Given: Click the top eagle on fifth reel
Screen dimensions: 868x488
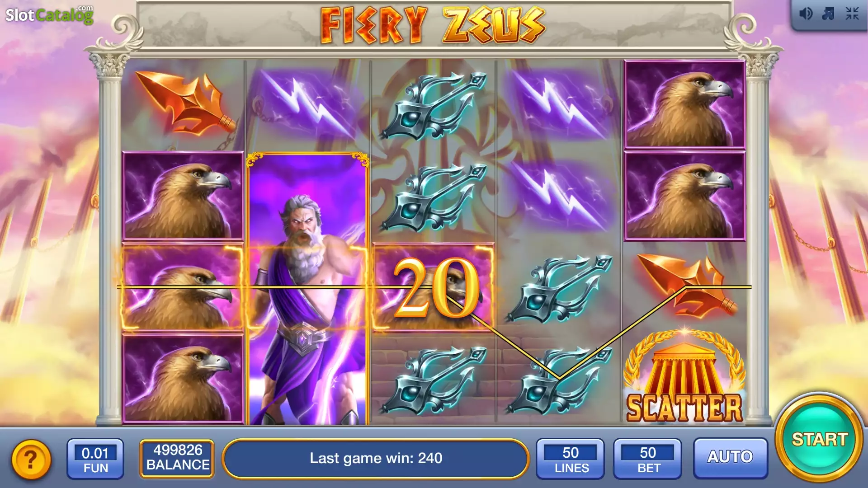Looking at the screenshot, I should click(x=684, y=104).
